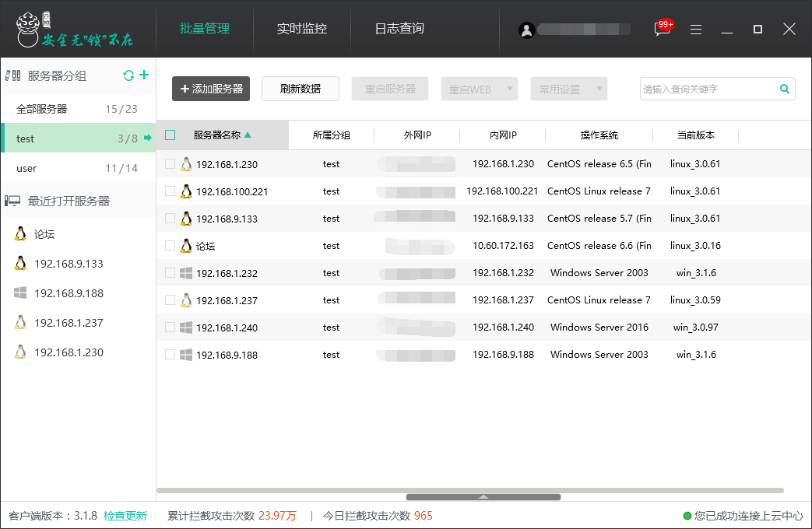This screenshot has height=529, width=812.
Task: Click the 添加服务器 button
Action: point(211,89)
